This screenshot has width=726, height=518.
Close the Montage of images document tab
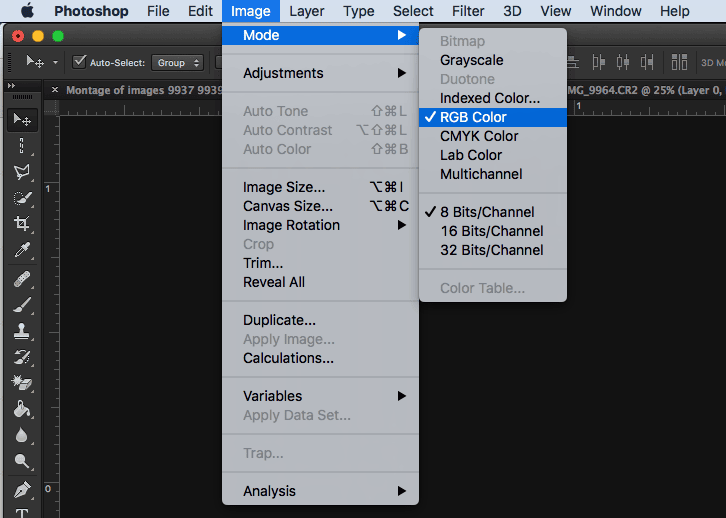coord(55,90)
